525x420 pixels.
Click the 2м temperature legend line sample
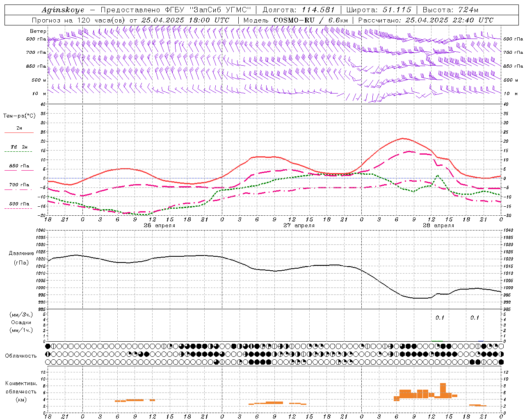click(x=19, y=132)
